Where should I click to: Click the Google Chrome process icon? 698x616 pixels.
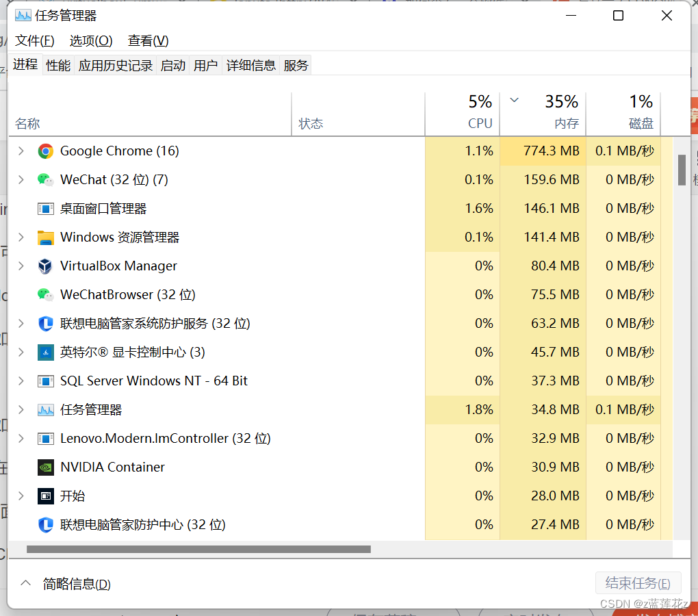coord(45,151)
